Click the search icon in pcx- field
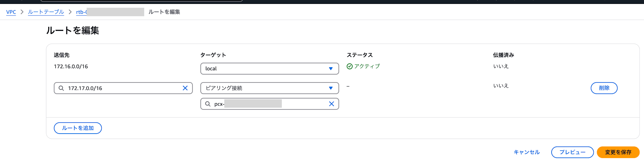Viewport: 644px width, 160px height. [x=208, y=104]
